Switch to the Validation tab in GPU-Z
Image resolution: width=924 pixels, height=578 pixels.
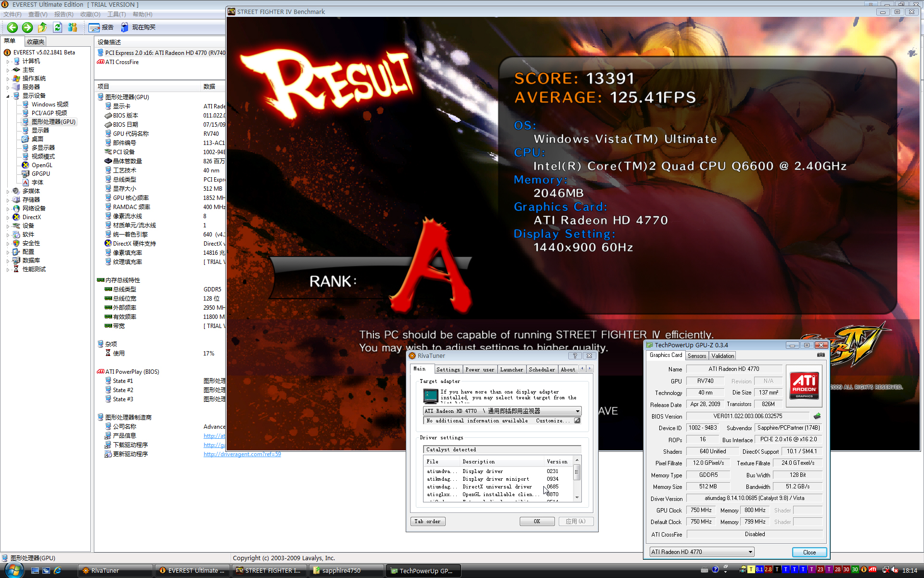723,356
